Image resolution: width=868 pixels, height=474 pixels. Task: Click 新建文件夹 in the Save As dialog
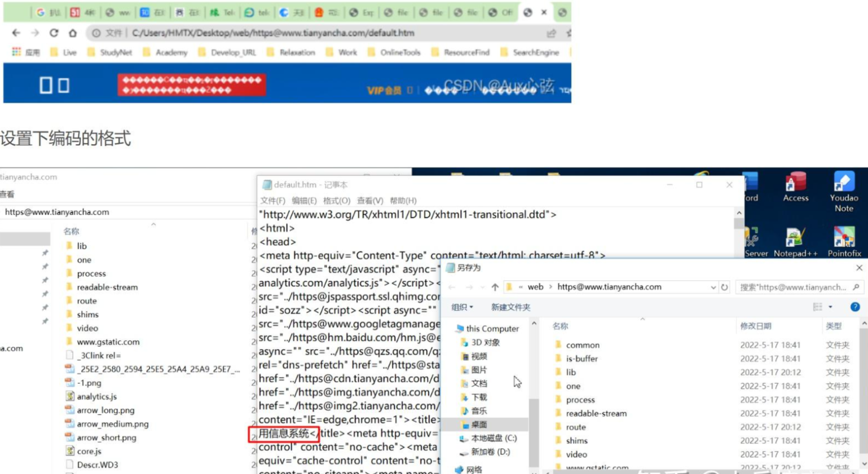[510, 307]
